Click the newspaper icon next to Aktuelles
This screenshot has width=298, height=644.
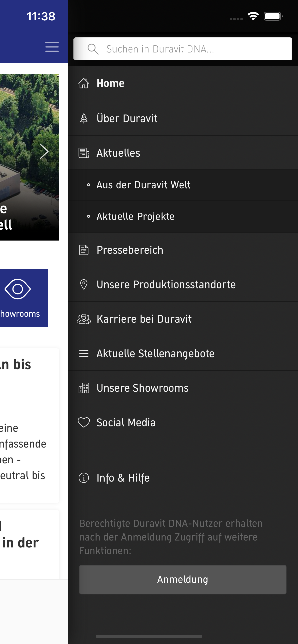tap(84, 153)
